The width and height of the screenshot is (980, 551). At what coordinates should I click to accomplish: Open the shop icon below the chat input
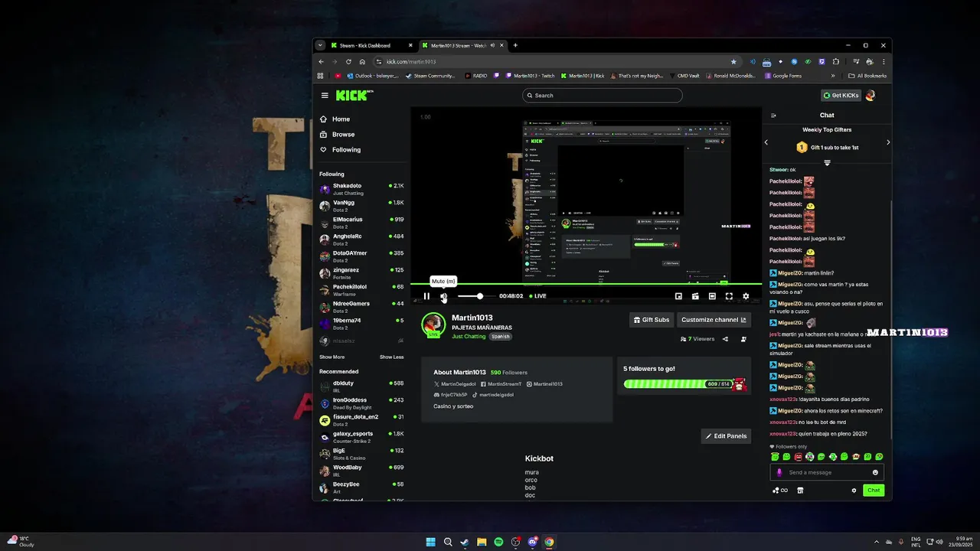click(x=800, y=491)
